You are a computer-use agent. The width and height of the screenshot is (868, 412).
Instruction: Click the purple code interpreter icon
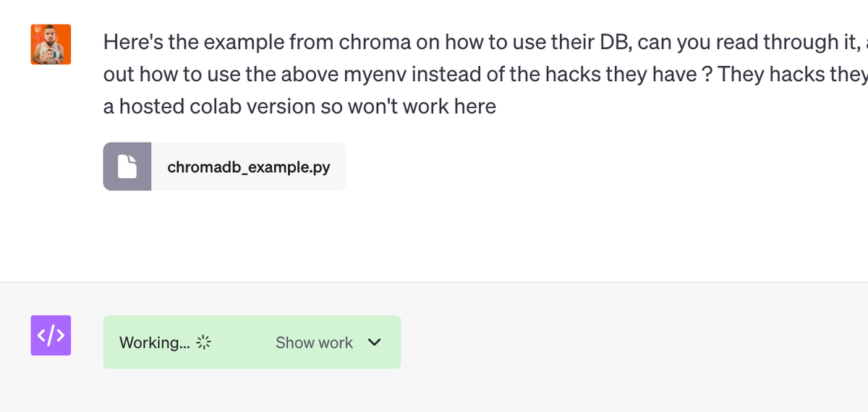[x=51, y=335]
